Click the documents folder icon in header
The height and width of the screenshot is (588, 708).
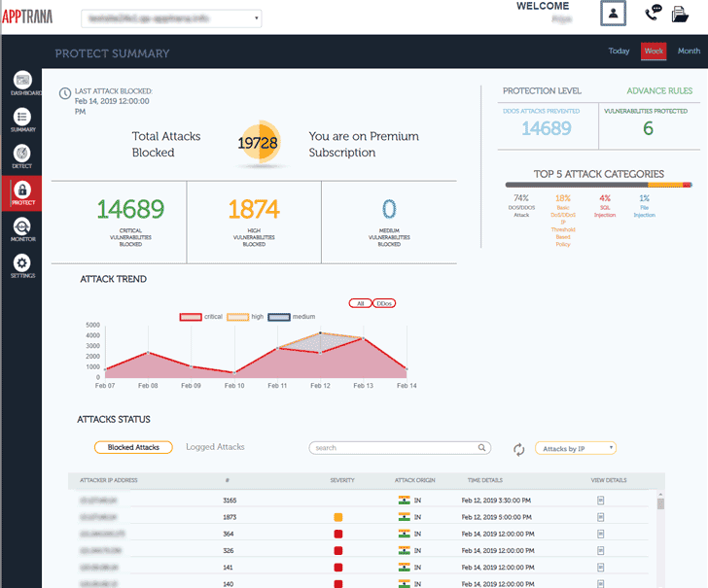coord(680,14)
